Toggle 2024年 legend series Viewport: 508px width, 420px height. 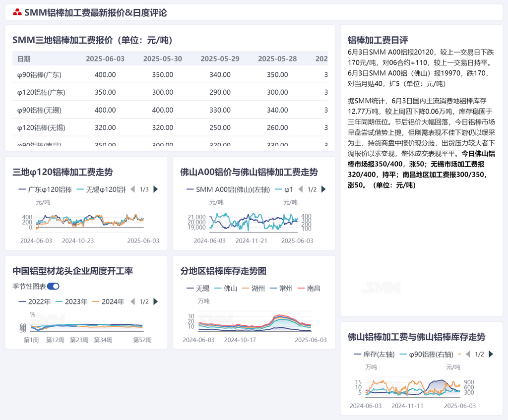(x=109, y=302)
